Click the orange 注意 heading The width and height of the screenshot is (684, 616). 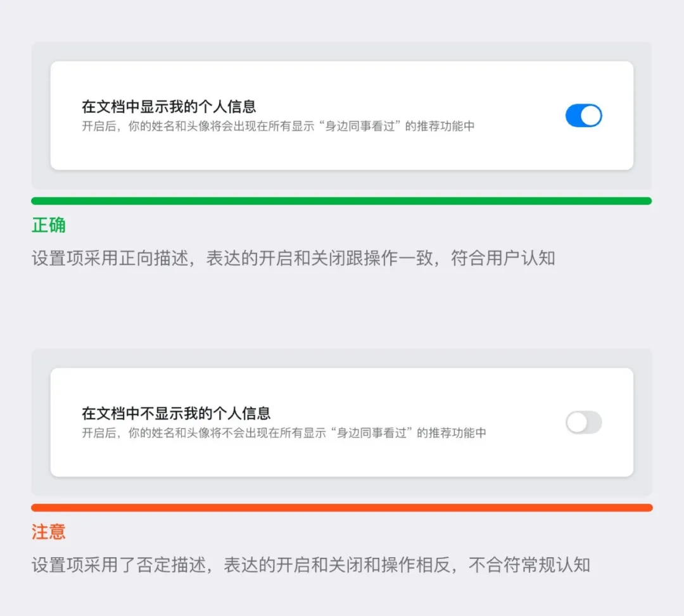[48, 532]
